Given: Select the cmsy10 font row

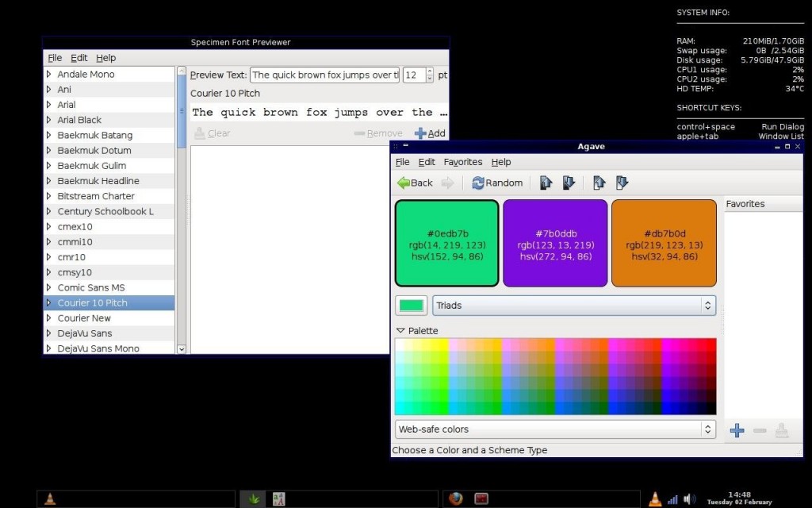Looking at the screenshot, I should pyautogui.click(x=109, y=272).
